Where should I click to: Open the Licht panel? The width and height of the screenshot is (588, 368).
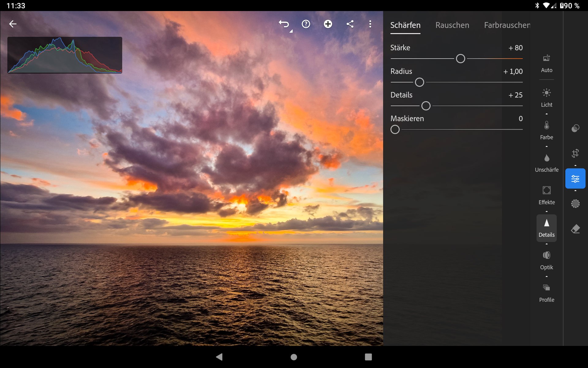tap(546, 98)
